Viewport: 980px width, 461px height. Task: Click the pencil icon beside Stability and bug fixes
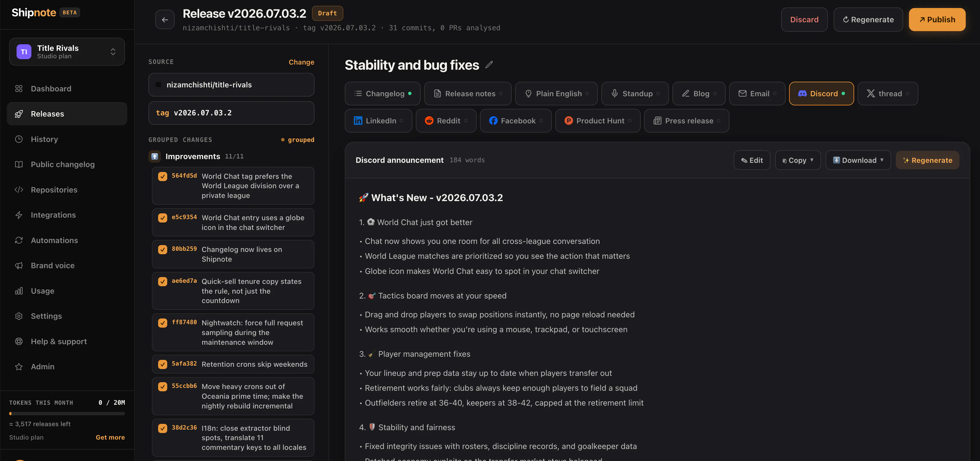point(489,65)
